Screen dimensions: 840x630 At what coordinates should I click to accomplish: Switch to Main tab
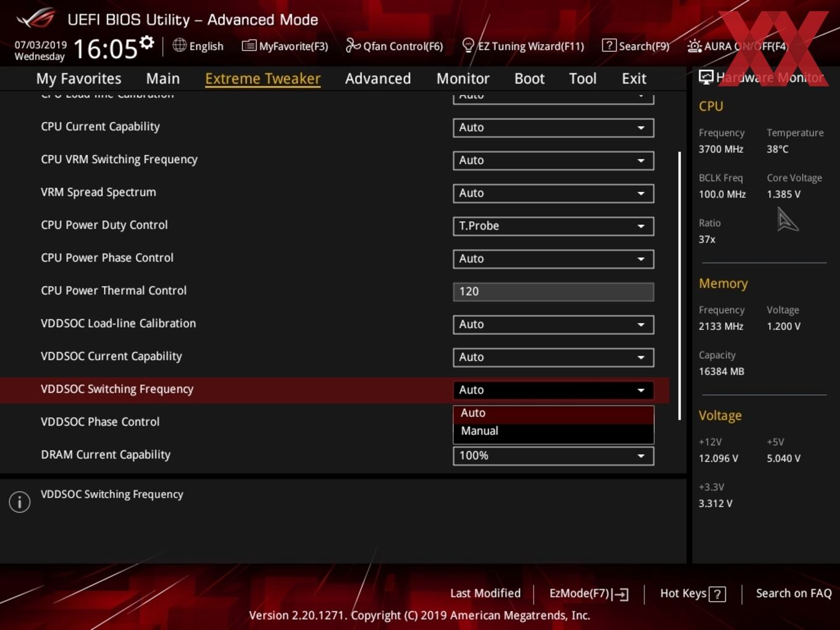pyautogui.click(x=163, y=78)
